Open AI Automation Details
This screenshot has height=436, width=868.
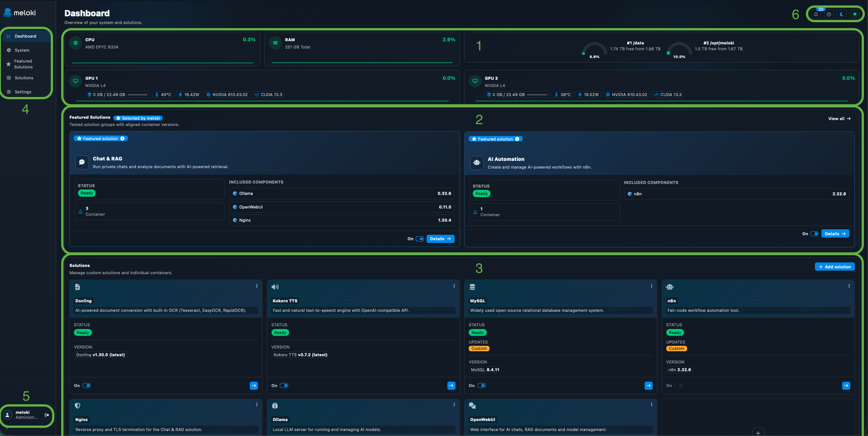(x=835, y=234)
